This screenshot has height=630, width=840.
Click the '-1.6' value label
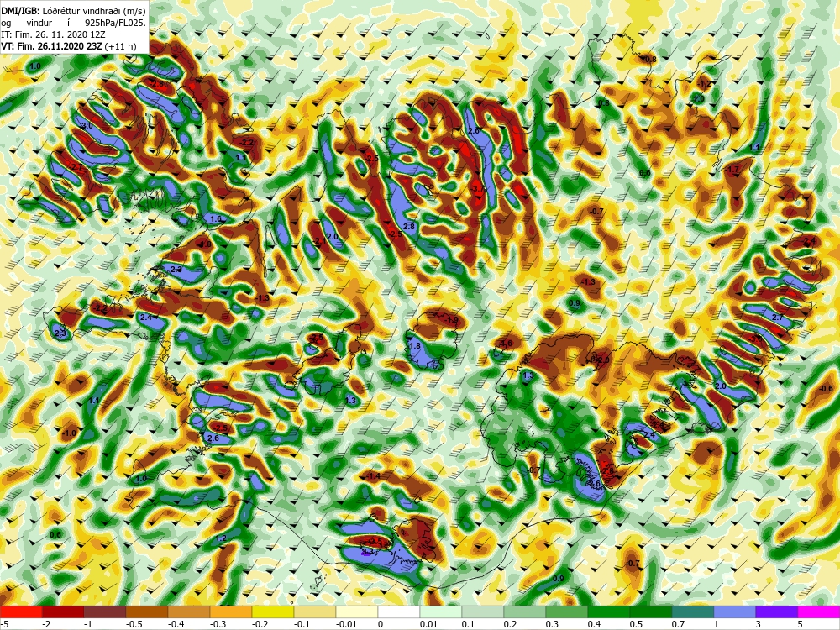click(505, 344)
